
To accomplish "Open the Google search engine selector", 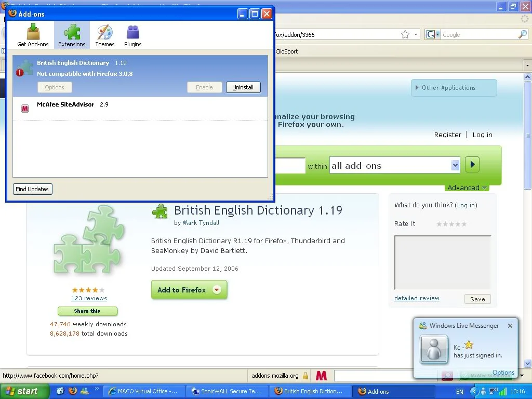I will (x=433, y=34).
